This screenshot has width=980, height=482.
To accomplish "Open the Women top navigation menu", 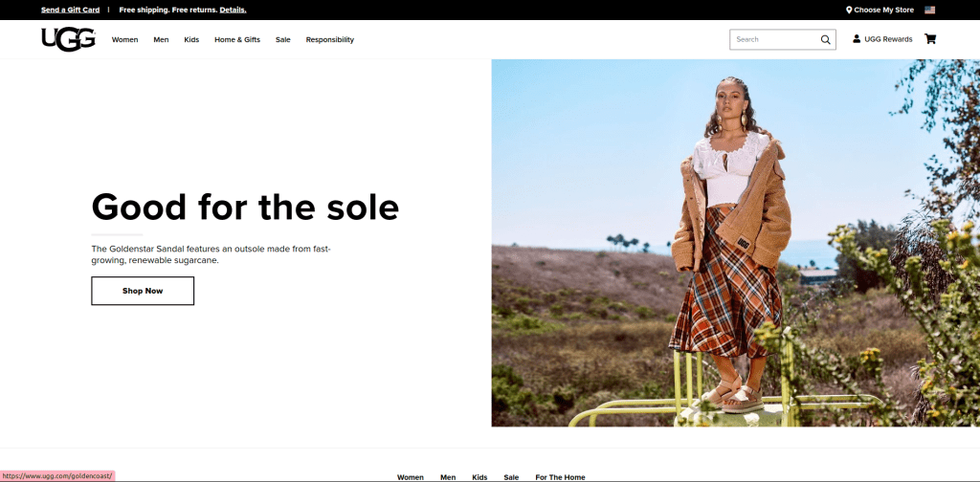I will coord(125,39).
